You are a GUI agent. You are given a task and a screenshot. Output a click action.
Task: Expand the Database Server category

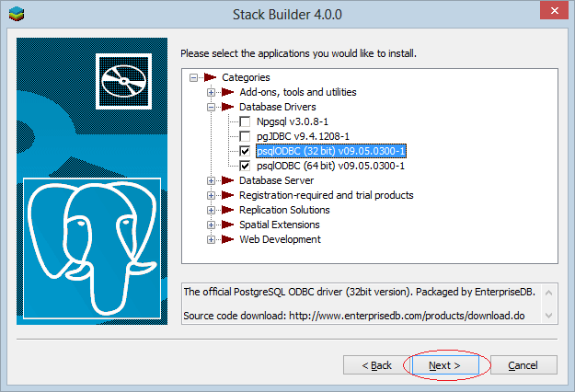tap(211, 180)
